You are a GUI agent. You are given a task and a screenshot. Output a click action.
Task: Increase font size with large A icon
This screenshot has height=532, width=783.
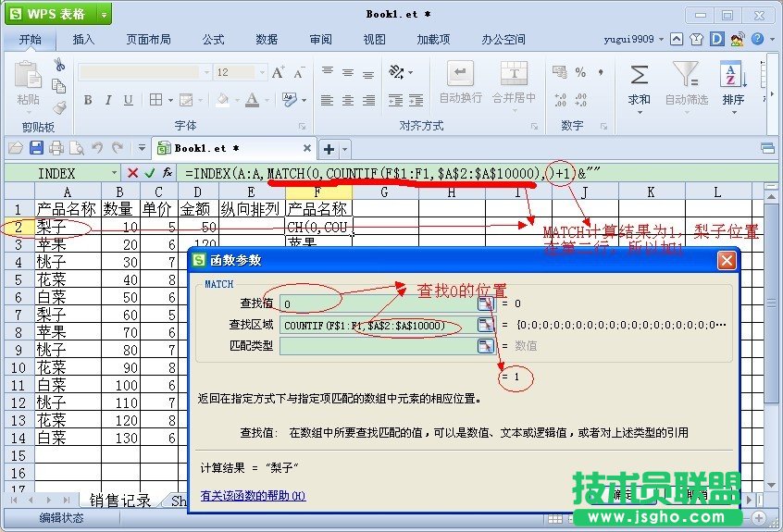point(279,73)
